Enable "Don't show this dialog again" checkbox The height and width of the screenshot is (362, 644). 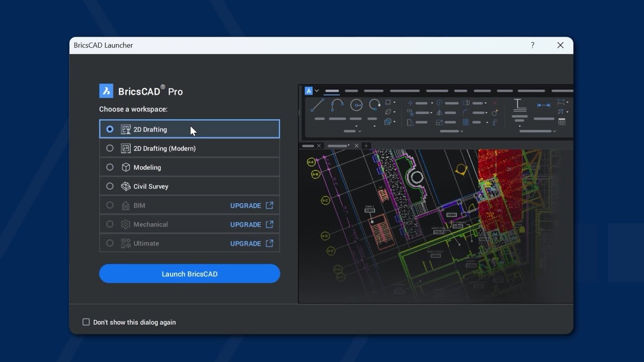pyautogui.click(x=86, y=322)
